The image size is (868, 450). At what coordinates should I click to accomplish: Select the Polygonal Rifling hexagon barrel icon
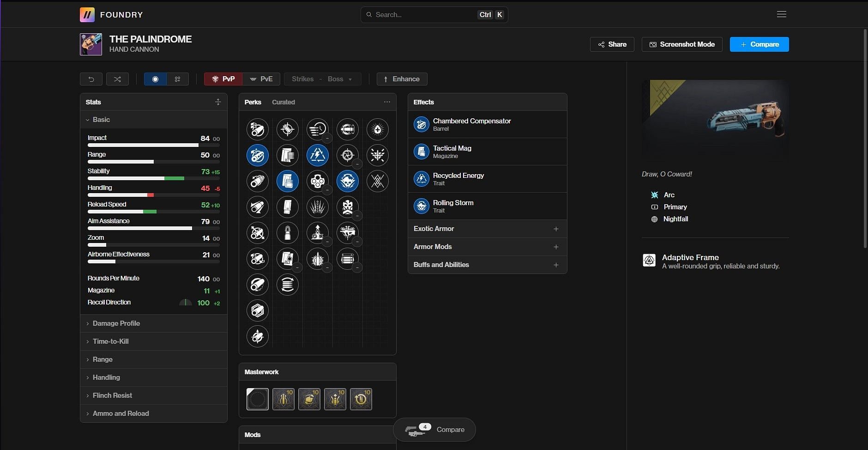tap(257, 310)
